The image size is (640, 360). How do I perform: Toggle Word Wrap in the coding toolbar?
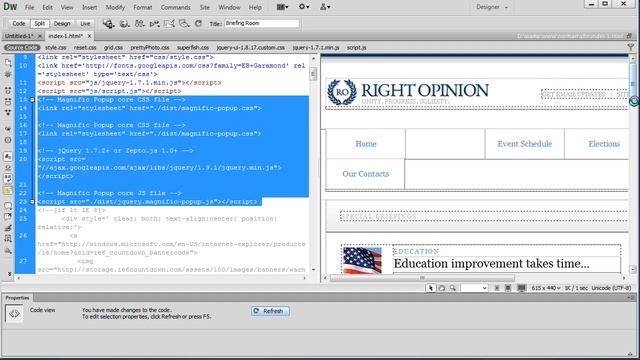[x=8, y=178]
